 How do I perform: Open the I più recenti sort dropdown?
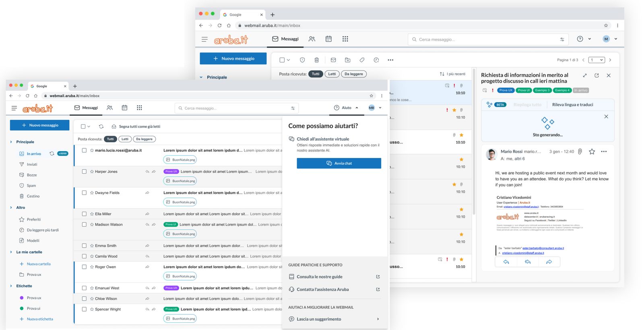pyautogui.click(x=453, y=74)
